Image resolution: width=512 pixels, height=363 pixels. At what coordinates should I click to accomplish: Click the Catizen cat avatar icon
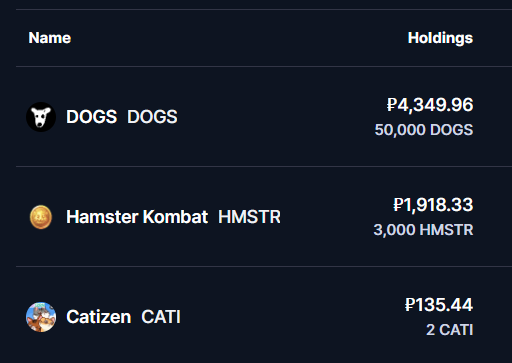[41, 317]
